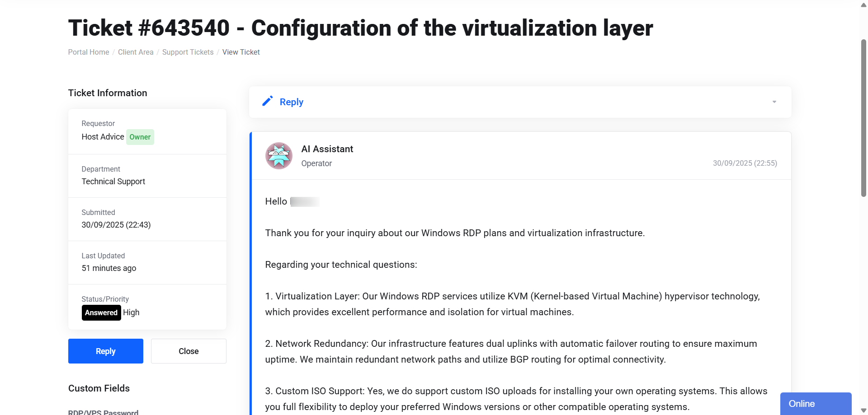The image size is (868, 415).
Task: Click the reply timestamp 30/09/2025 (22:55)
Action: tap(745, 163)
